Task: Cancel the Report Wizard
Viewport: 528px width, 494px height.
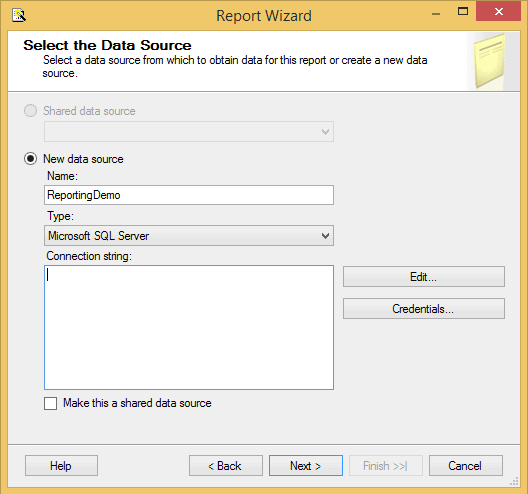Action: tap(466, 466)
